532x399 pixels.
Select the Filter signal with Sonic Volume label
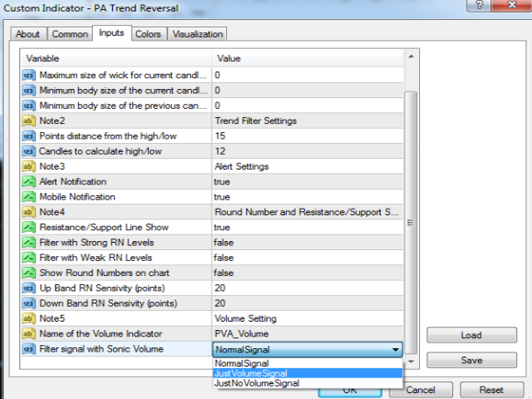pyautogui.click(x=101, y=349)
